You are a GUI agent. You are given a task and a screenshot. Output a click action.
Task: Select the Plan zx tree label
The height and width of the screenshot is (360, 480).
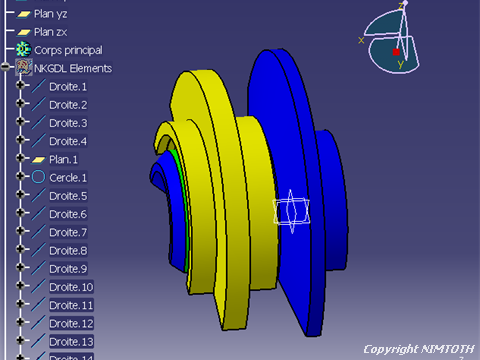point(51,32)
